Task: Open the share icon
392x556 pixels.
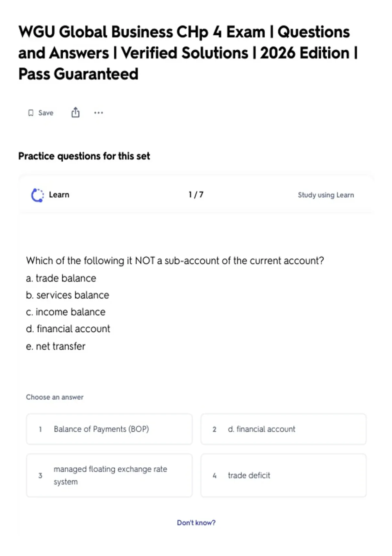Action: [x=75, y=112]
